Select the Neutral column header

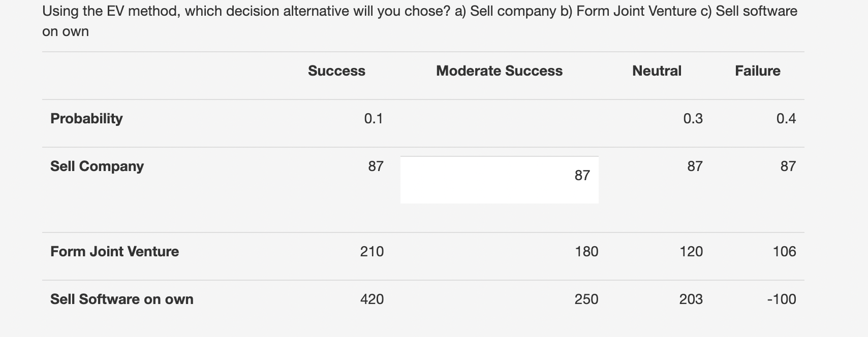(656, 71)
